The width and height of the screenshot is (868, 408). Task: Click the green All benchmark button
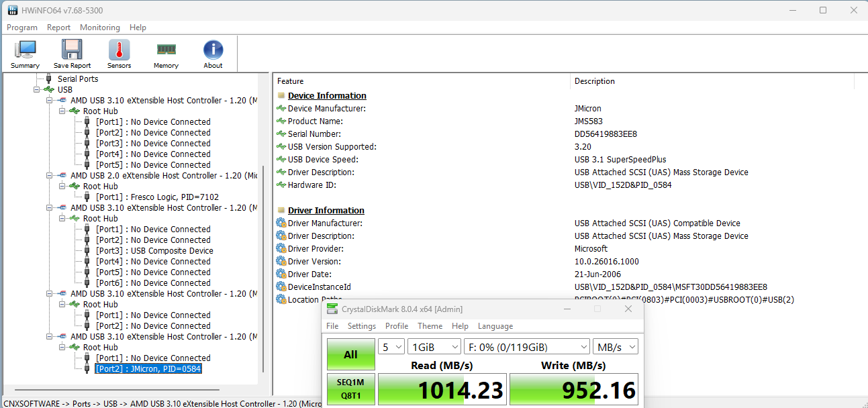(x=350, y=354)
